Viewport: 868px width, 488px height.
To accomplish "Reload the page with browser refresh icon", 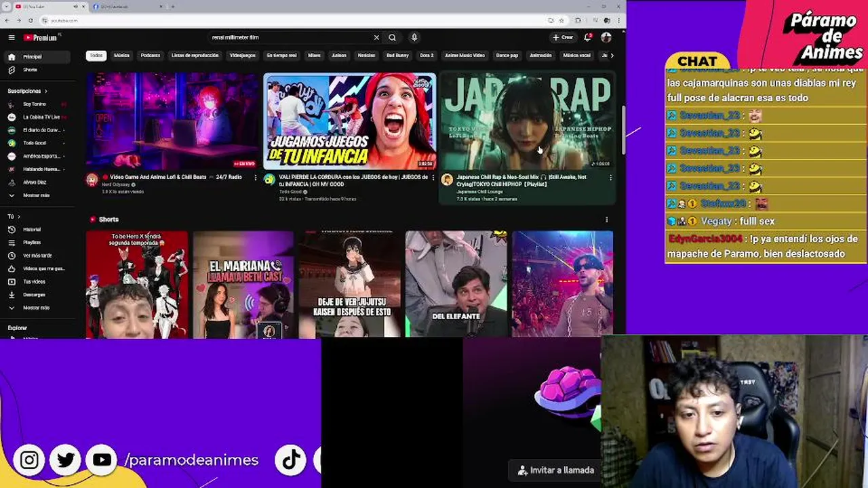I will coord(31,20).
